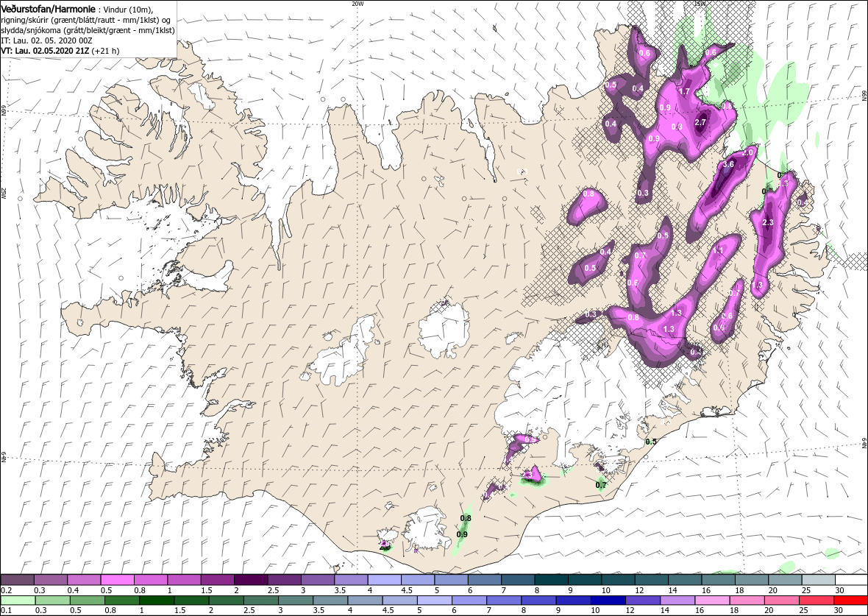The image size is (868, 616).
Task: Click the black 0.9 rain value in the south
Action: tap(462, 534)
